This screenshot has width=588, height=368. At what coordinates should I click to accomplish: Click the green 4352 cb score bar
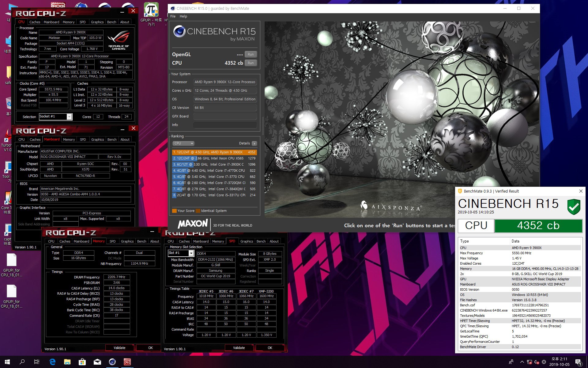point(538,226)
